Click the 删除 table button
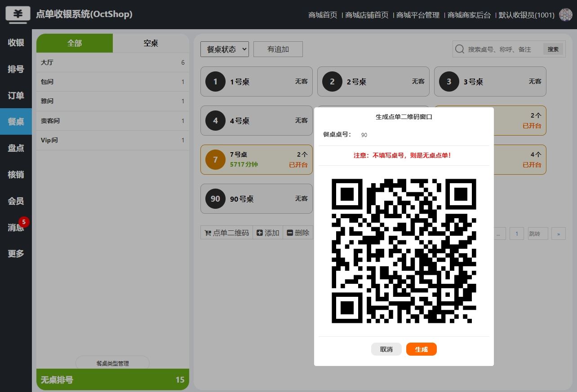Screen dimensions: 577x392 click(298, 233)
